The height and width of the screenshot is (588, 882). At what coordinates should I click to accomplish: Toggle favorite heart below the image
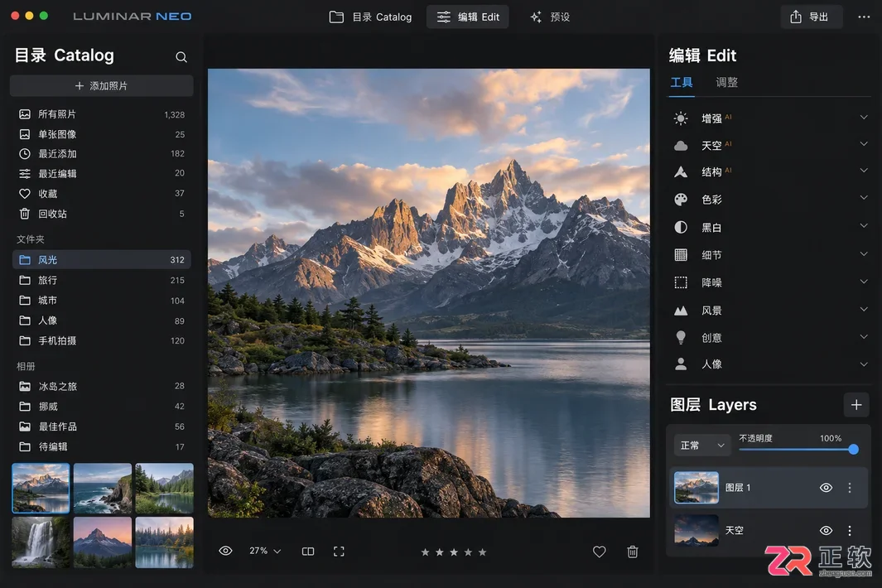tap(599, 552)
